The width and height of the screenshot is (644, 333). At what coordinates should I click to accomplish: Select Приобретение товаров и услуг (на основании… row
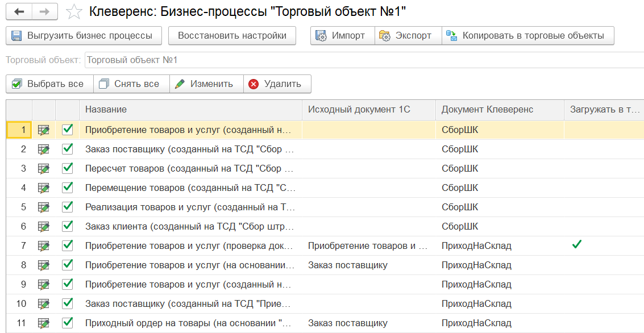click(190, 265)
